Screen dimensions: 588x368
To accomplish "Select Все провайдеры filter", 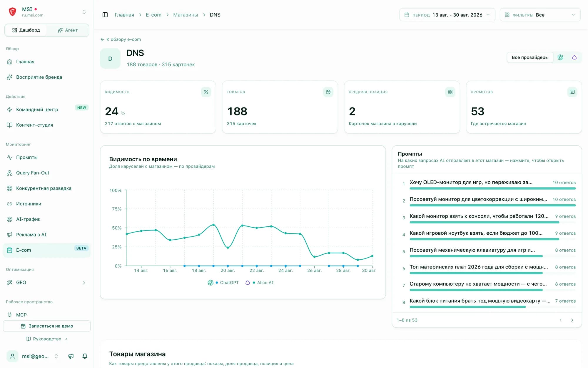I will 530,57.
